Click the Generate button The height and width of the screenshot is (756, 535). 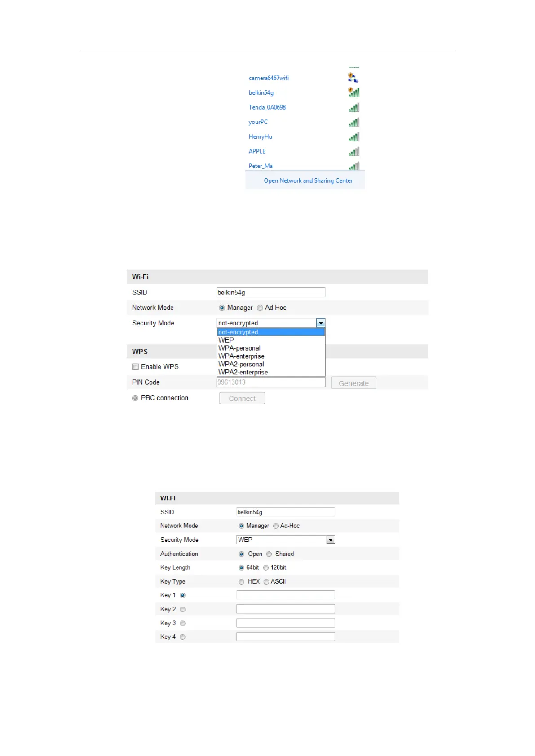coord(354,383)
